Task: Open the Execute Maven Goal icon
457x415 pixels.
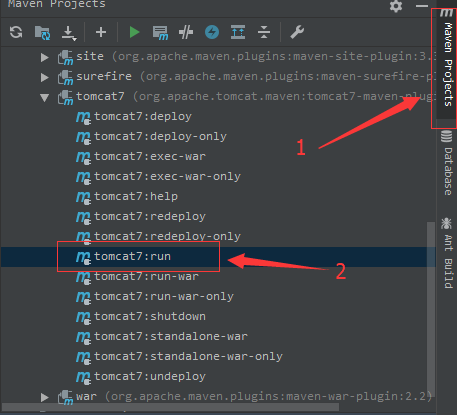Action: [160, 33]
